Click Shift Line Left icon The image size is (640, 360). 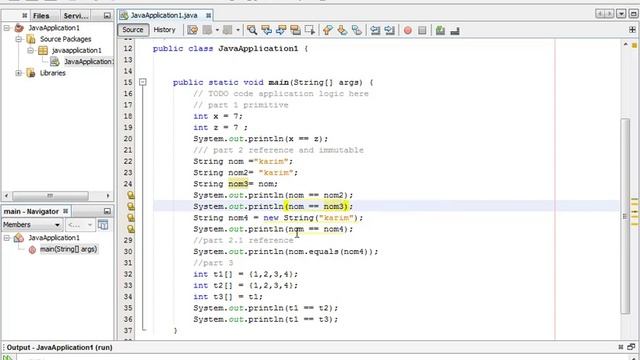pos(375,30)
